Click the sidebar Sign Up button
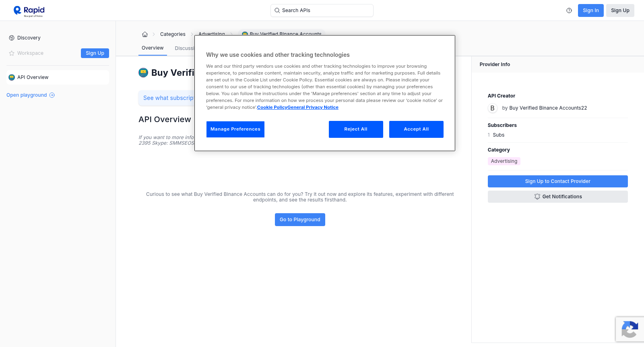 95,53
